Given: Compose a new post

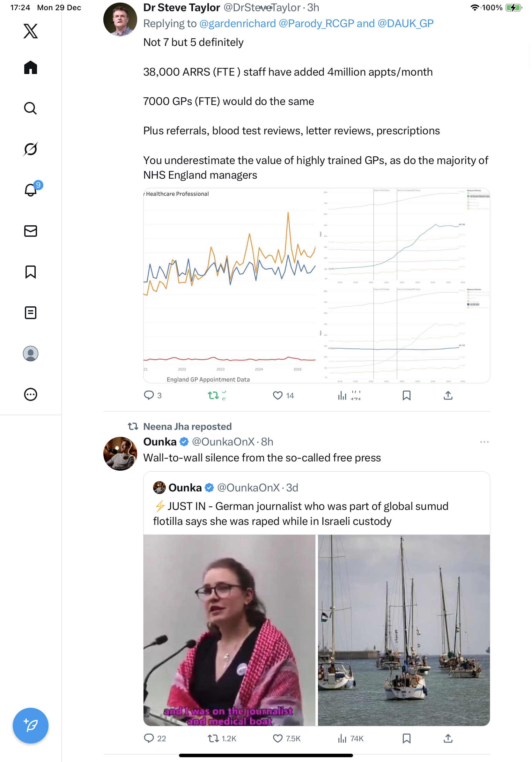Looking at the screenshot, I should pyautogui.click(x=31, y=725).
